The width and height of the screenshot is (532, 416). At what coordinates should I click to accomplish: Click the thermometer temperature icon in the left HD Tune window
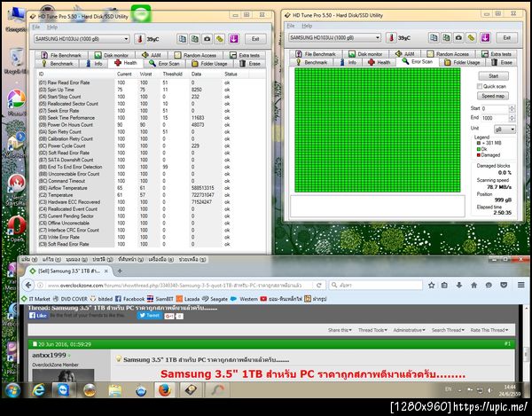tap(139, 39)
